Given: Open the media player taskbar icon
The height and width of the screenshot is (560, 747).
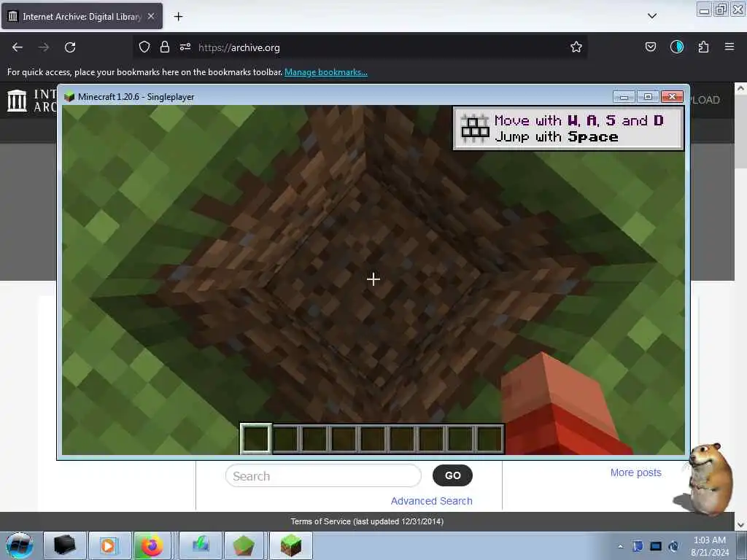Looking at the screenshot, I should [109, 545].
